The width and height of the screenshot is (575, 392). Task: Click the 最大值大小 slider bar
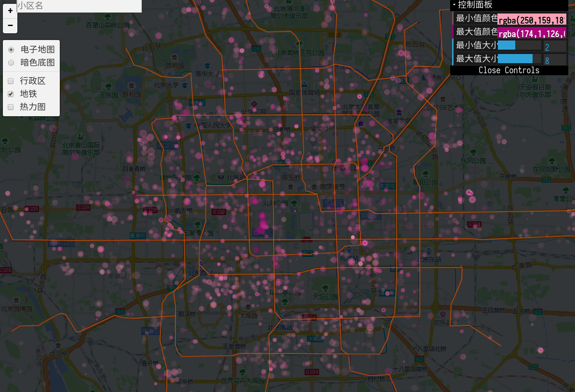click(x=519, y=59)
